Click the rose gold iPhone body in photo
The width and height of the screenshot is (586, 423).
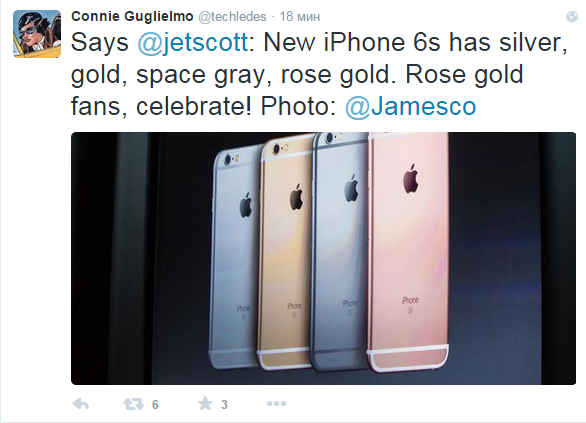(x=409, y=252)
